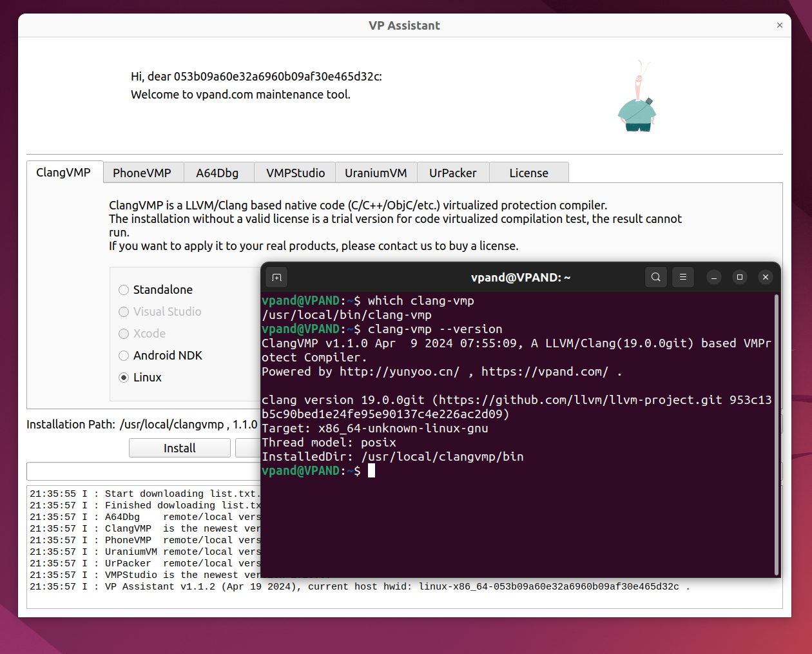The image size is (812, 654).
Task: Switch to the PhoneVMP tab
Action: [142, 173]
